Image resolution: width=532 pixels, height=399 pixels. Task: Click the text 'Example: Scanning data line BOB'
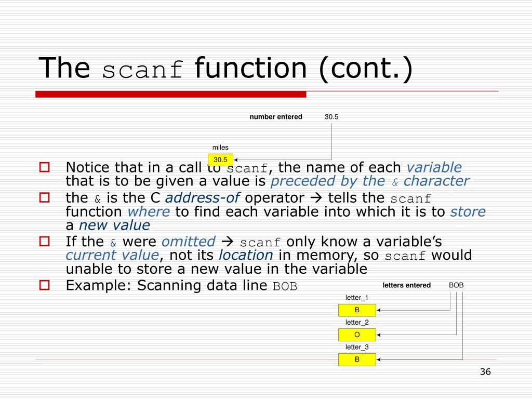[x=181, y=285]
